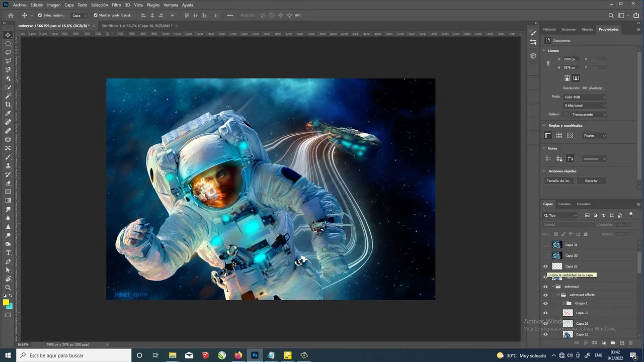Viewport: 644px width, 362px height.
Task: Click the Tamaño de im... button
Action: click(x=559, y=181)
